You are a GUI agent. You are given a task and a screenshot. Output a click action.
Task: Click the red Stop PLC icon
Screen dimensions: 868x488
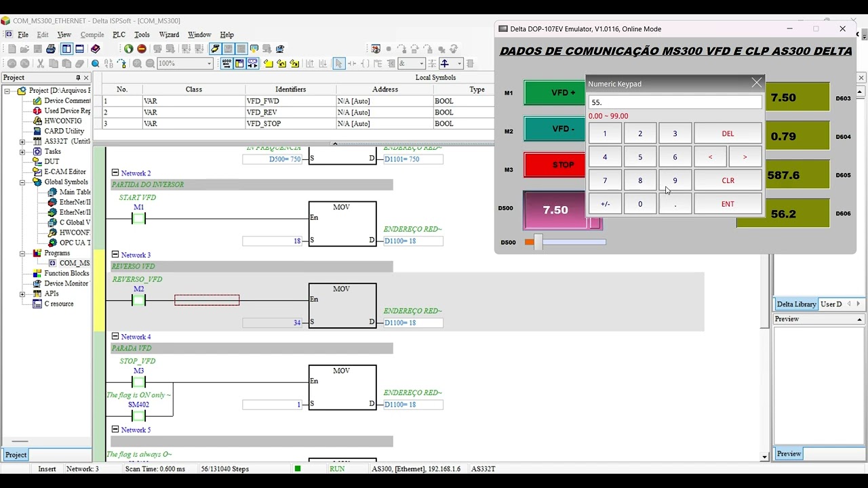(142, 49)
